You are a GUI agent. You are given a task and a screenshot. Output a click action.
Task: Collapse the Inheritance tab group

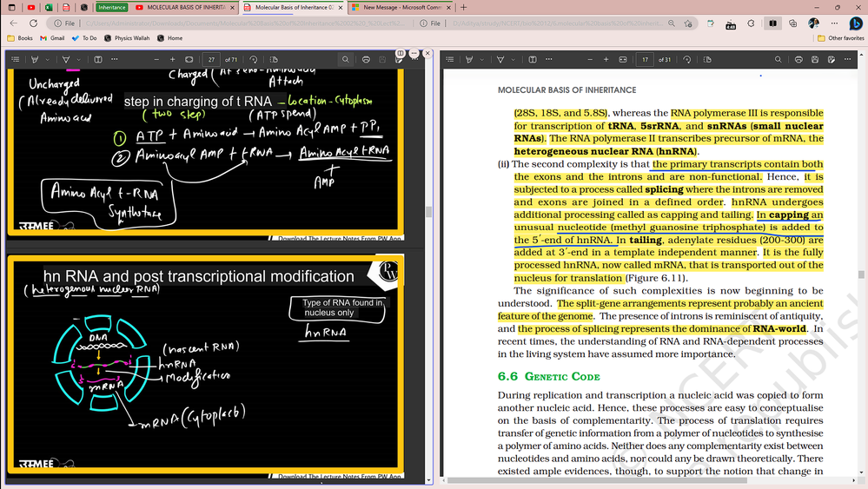tap(112, 7)
